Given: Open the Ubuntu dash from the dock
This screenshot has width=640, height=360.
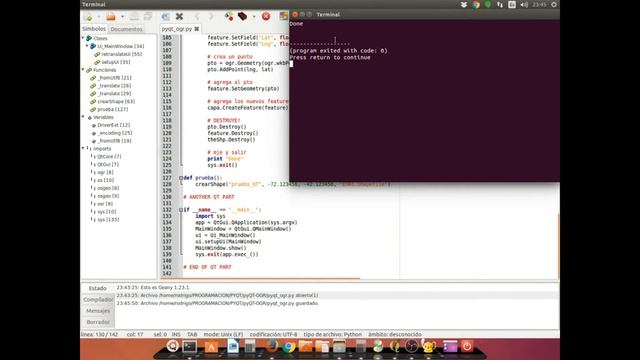Looking at the screenshot, I should pyautogui.click(x=172, y=347).
